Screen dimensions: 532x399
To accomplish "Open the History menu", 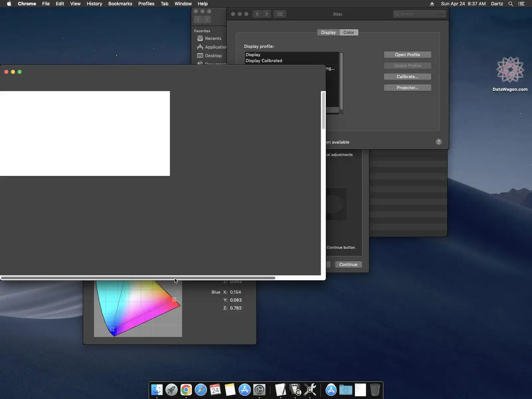I will click(x=94, y=4).
